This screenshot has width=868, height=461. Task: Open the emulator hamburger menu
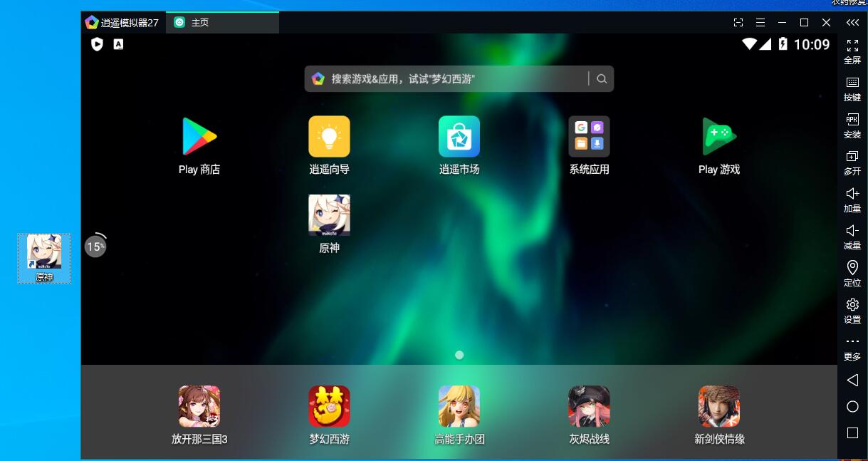pyautogui.click(x=760, y=23)
